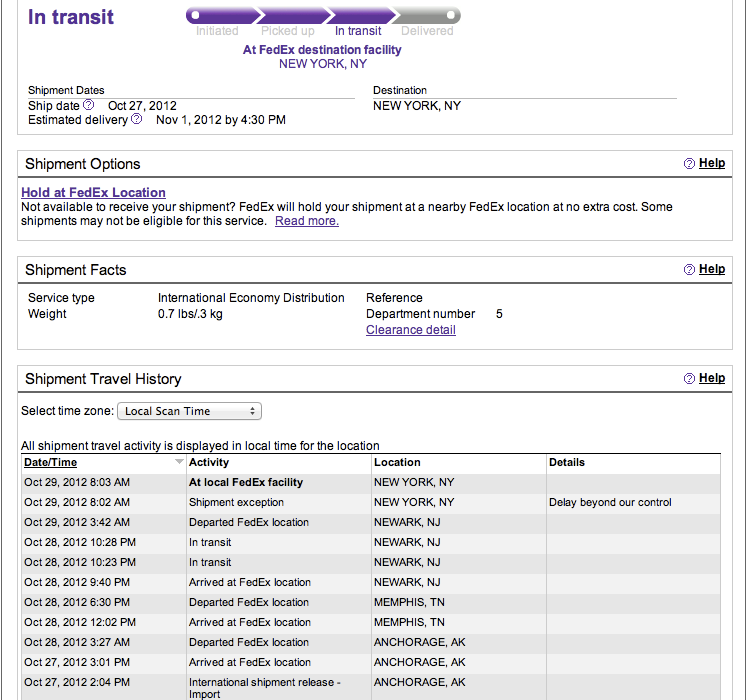Click the Estimated delivery question mark icon
Screen dimensions: 747x700
click(137, 119)
